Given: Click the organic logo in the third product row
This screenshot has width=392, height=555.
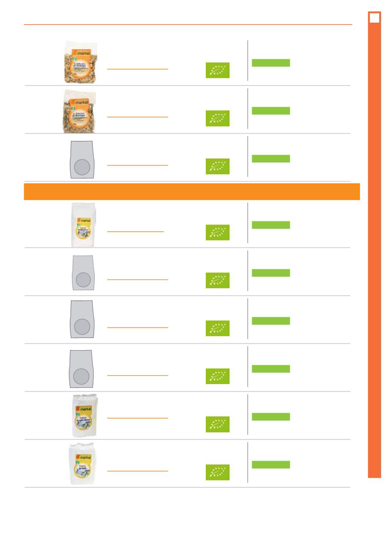Looking at the screenshot, I should (217, 166).
